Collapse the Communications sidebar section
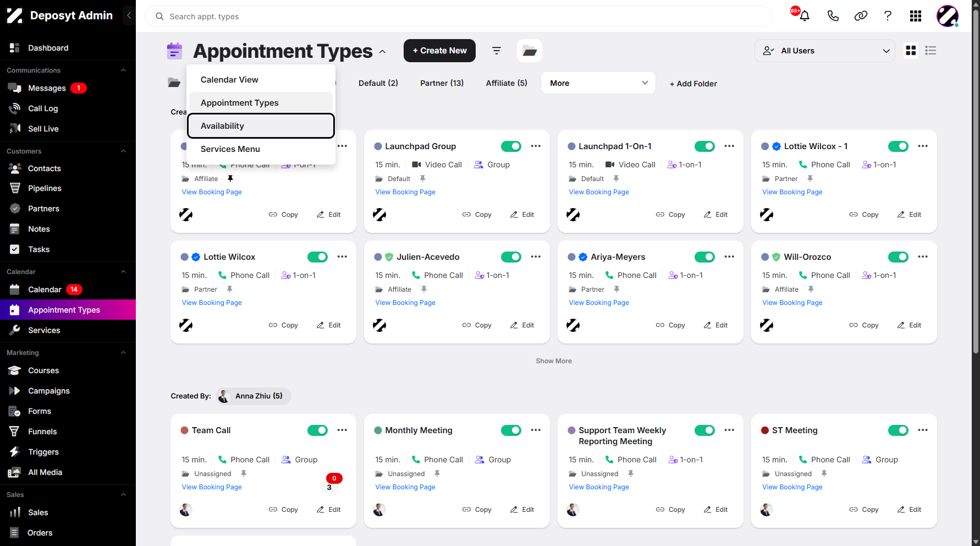Viewport: 980px width, 546px height. pos(123,70)
